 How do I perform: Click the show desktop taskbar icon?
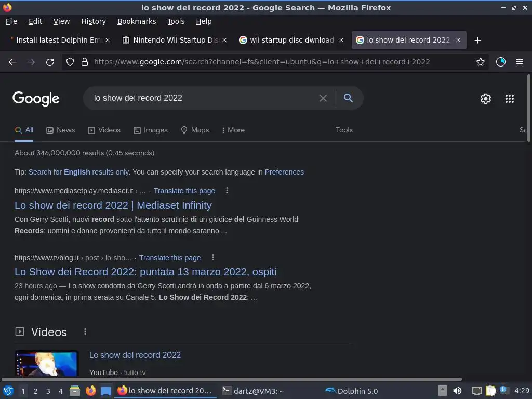pos(106,391)
